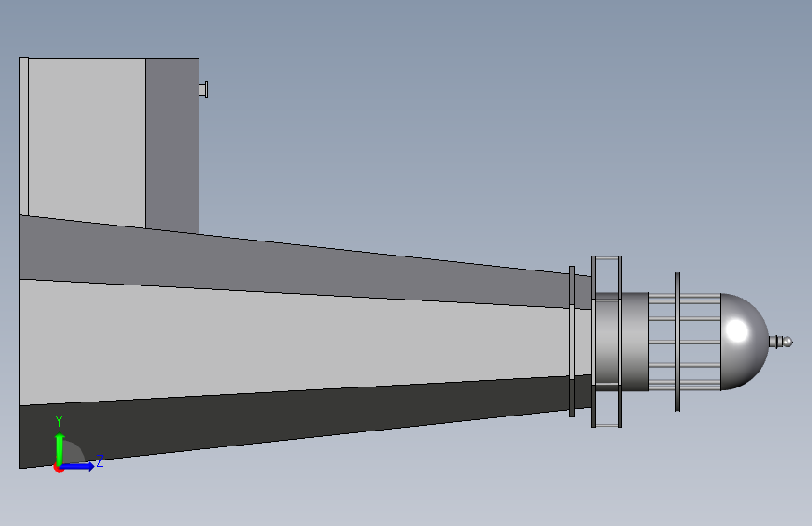The height and width of the screenshot is (526, 812).
Task: Click the green Y axis arrow of triad
Action: 60,448
